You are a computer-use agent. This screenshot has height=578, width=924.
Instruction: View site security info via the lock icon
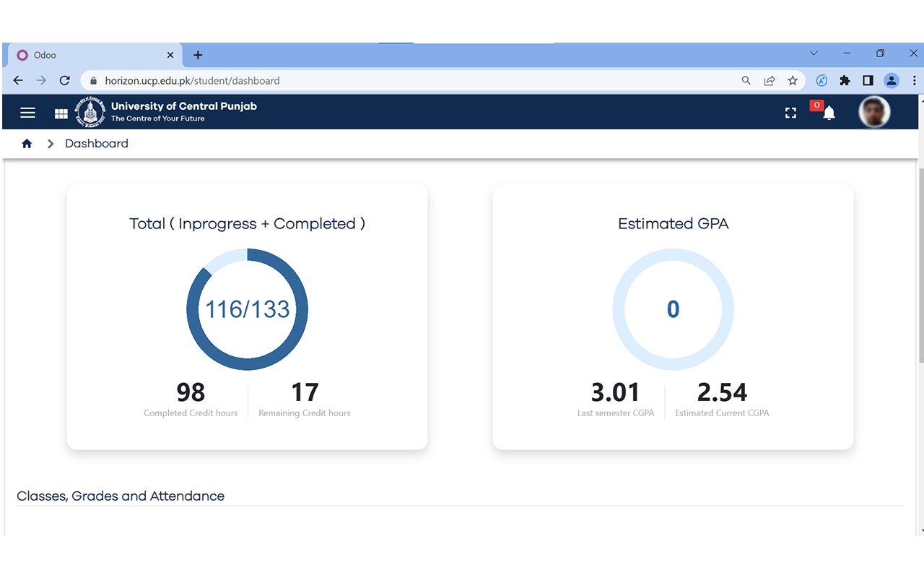pyautogui.click(x=93, y=80)
